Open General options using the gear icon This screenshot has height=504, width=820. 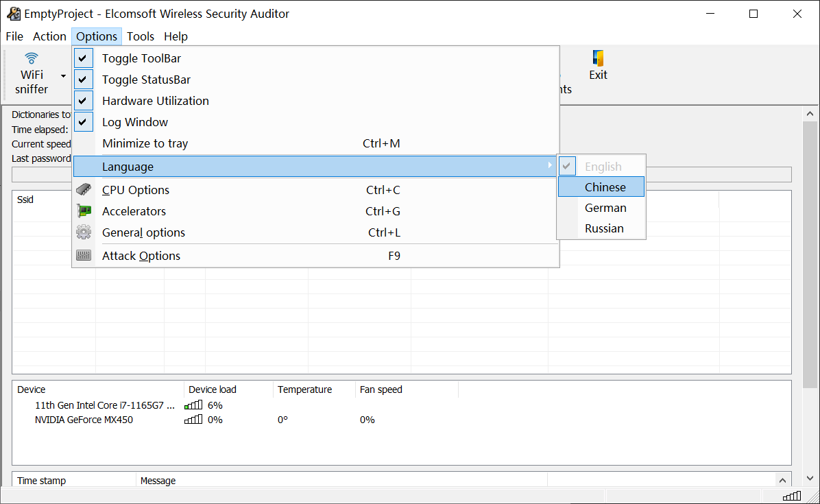click(84, 232)
